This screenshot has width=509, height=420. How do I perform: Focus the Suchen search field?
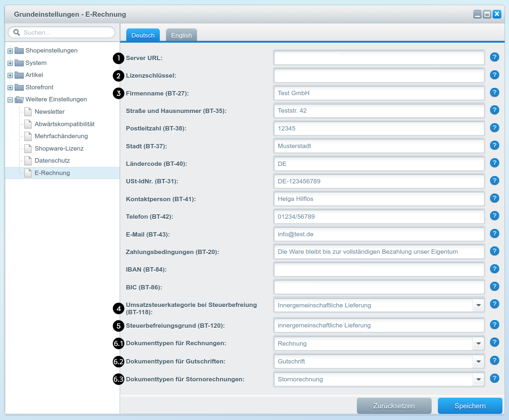point(62,32)
